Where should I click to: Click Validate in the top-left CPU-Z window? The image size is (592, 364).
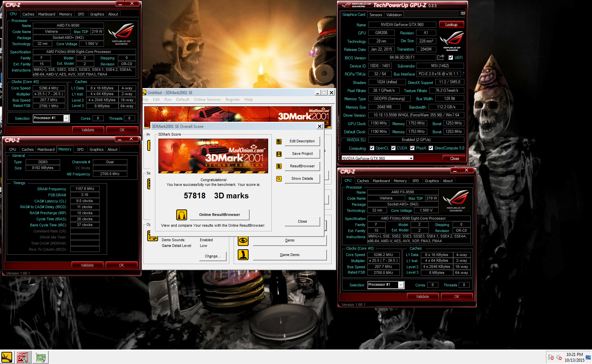[x=88, y=130]
